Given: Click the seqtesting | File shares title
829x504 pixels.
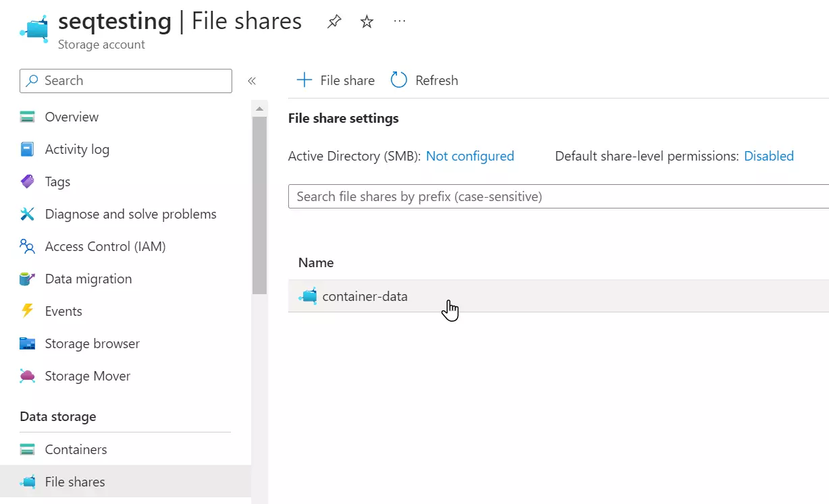Looking at the screenshot, I should coord(180,22).
